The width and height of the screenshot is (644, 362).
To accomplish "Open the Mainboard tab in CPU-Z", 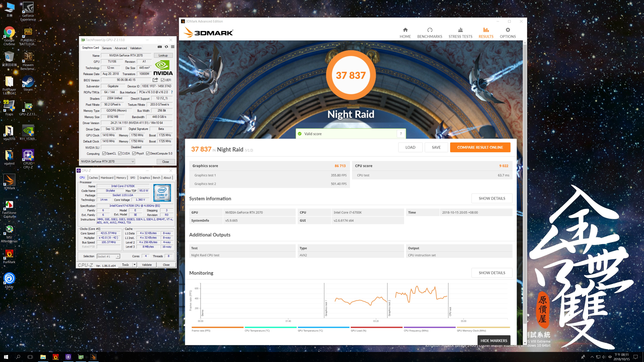I will pos(107,178).
